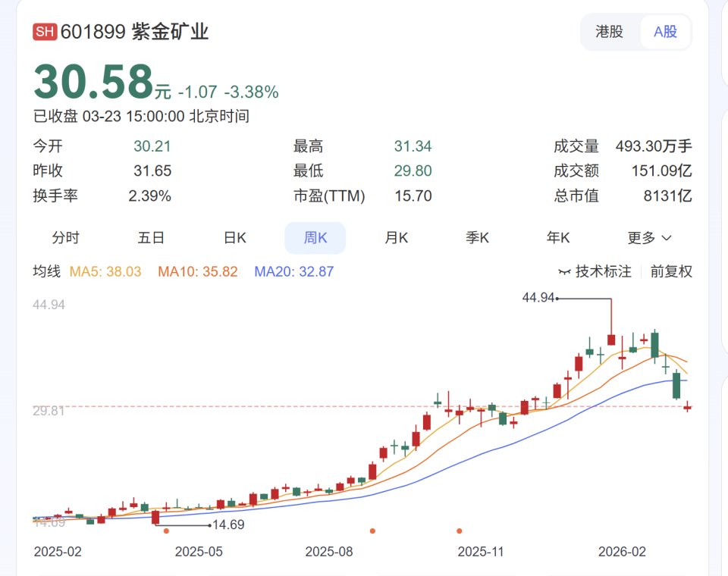
Task: Click the 今开 value 30.21
Action: [152, 146]
